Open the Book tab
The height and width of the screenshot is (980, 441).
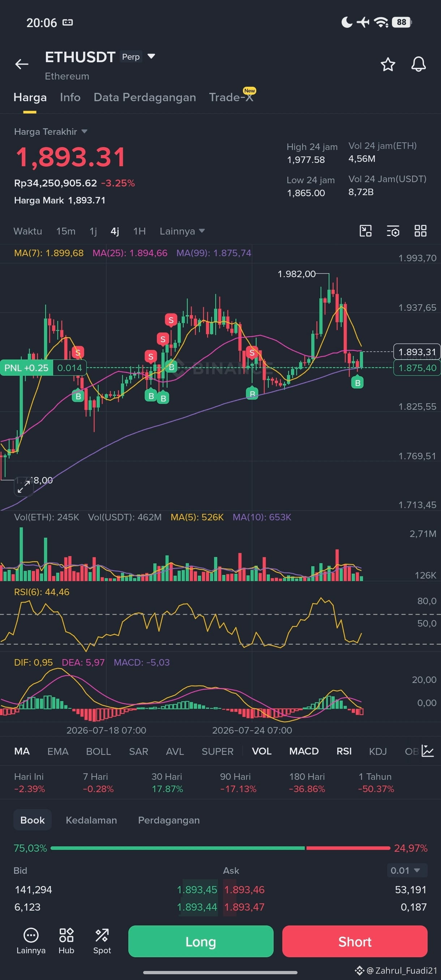[32, 820]
